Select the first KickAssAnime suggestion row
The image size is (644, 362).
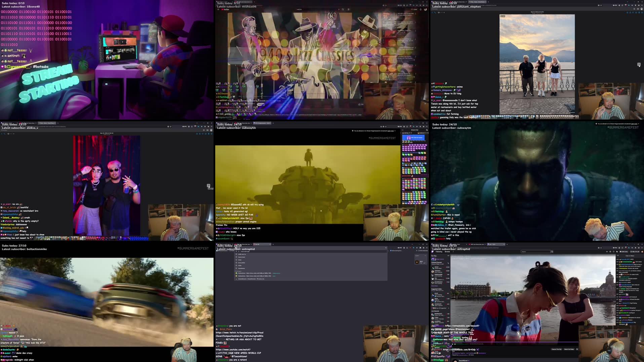(310, 273)
